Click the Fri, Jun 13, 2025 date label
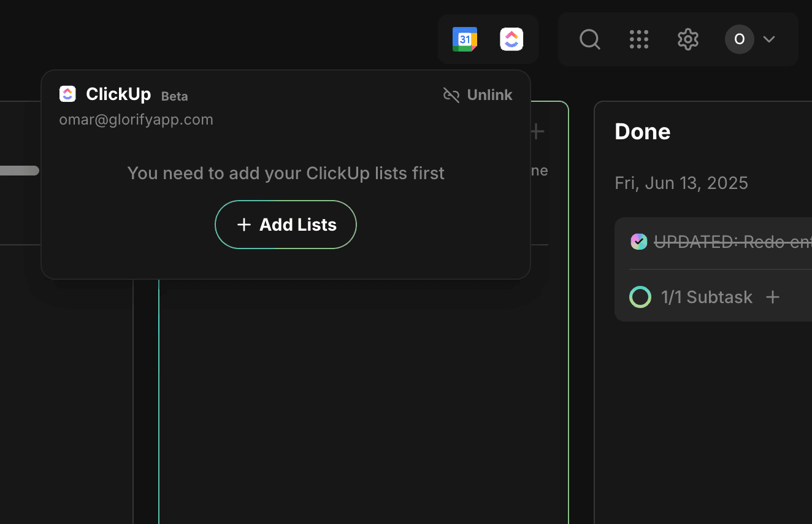The image size is (812, 524). [681, 183]
